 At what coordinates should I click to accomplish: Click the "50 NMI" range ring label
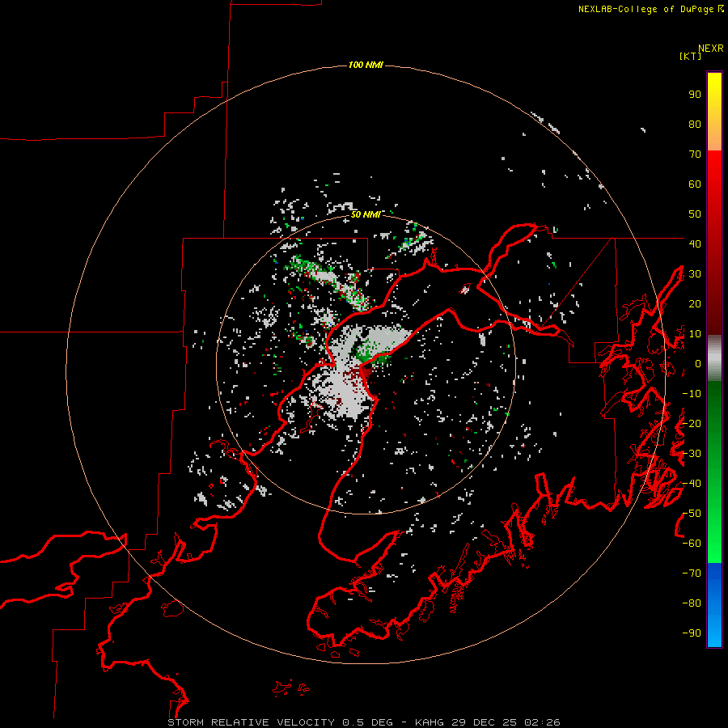[x=366, y=214]
